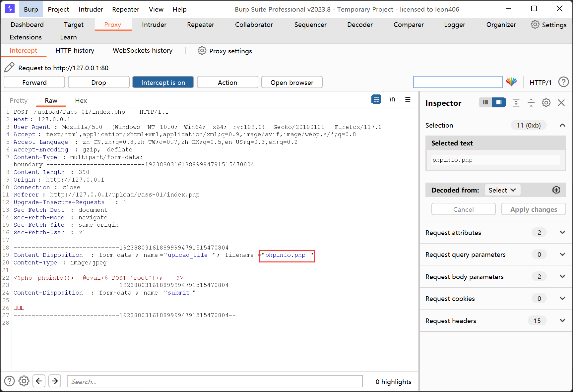Open Proxy settings gear icon
This screenshot has height=392, width=573.
[202, 51]
